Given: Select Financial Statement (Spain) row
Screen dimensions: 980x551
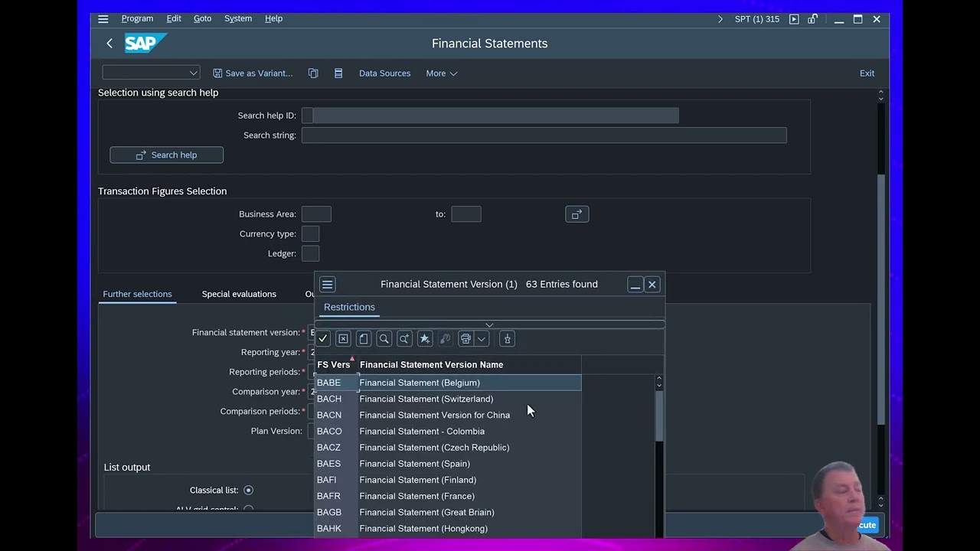Looking at the screenshot, I should (448, 464).
